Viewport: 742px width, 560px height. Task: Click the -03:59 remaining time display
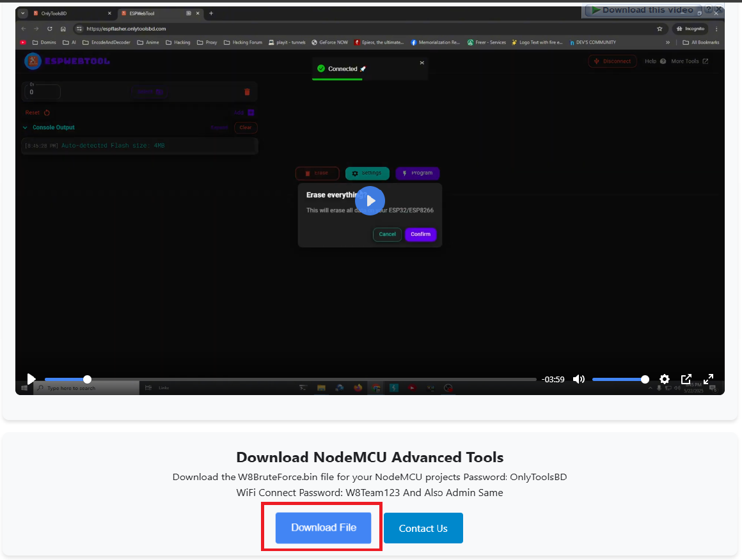point(553,379)
